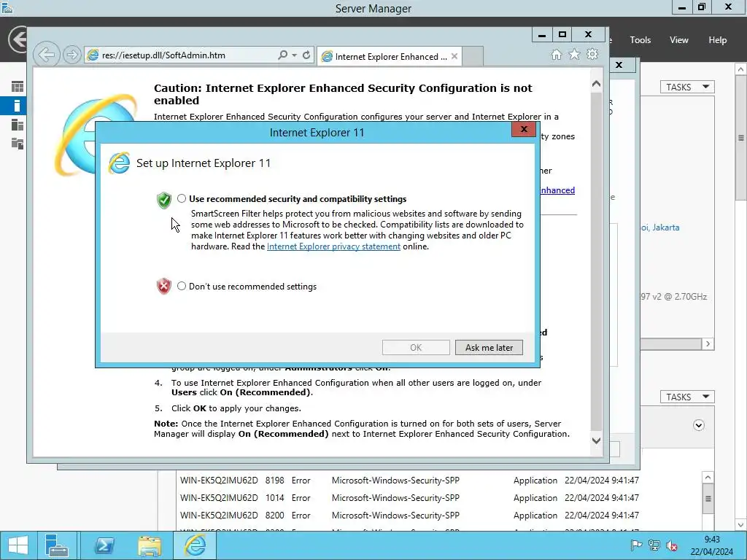
Task: Launch PowerShell from taskbar
Action: pos(104,545)
